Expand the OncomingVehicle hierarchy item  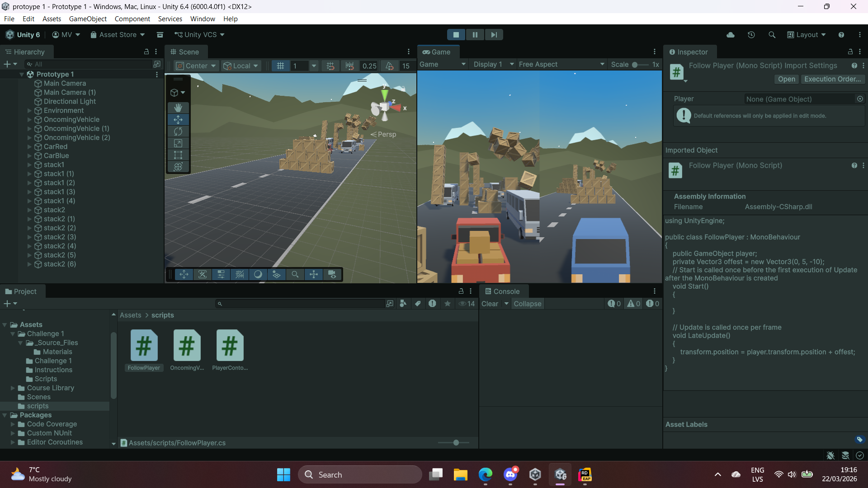pyautogui.click(x=29, y=119)
